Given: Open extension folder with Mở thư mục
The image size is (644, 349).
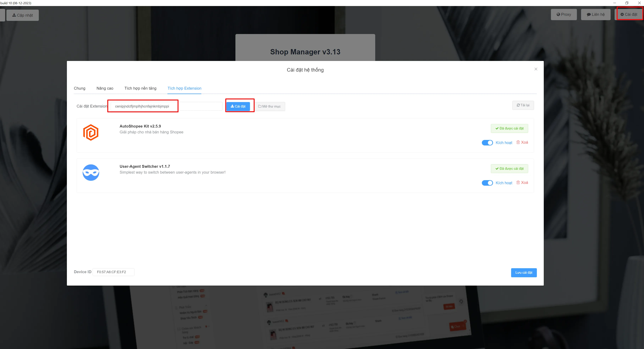Looking at the screenshot, I should click(269, 106).
